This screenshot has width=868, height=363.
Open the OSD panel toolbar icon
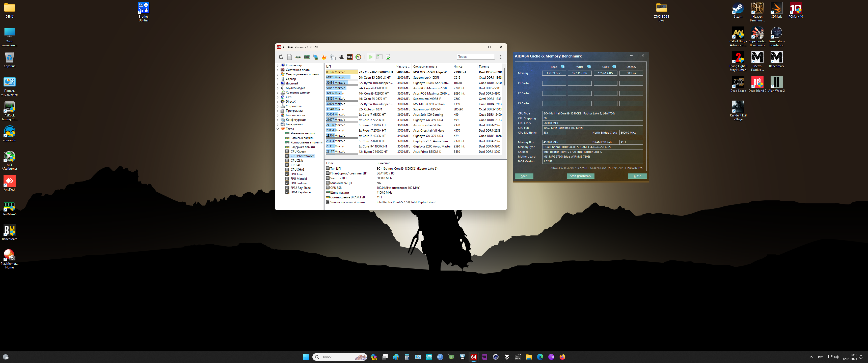coord(350,57)
